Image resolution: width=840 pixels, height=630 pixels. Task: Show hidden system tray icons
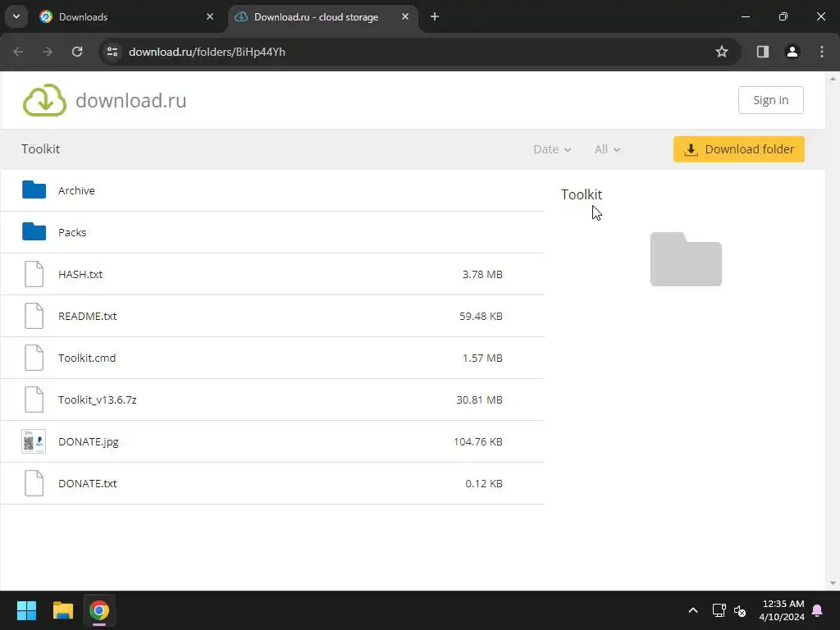(x=692, y=610)
